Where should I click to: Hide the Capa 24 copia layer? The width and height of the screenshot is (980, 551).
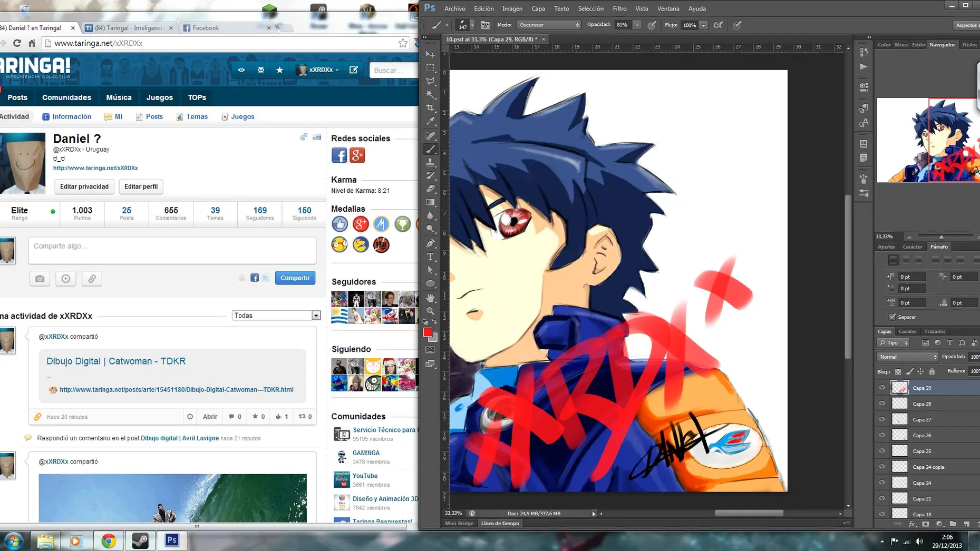click(882, 467)
